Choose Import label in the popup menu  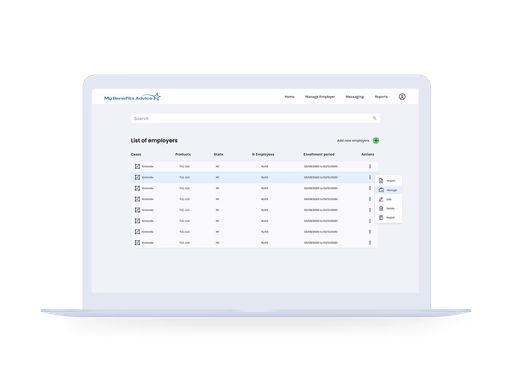tap(391, 181)
